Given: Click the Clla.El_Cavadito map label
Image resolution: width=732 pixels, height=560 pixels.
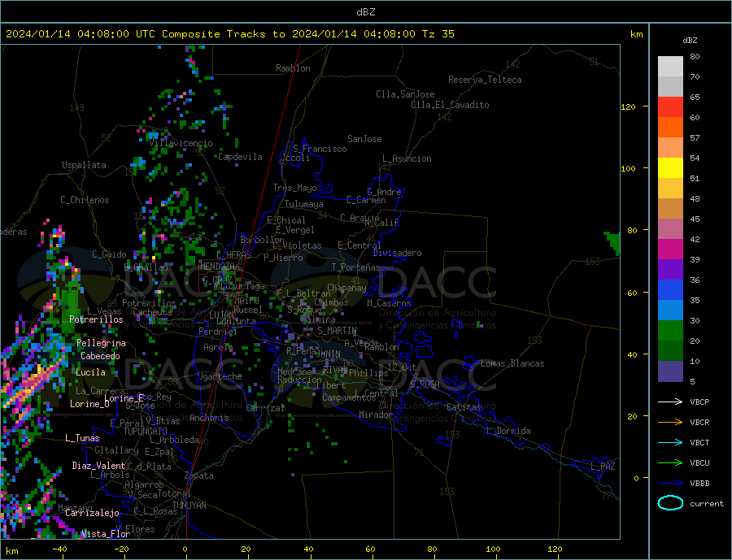Looking at the screenshot, I should click(x=450, y=105).
